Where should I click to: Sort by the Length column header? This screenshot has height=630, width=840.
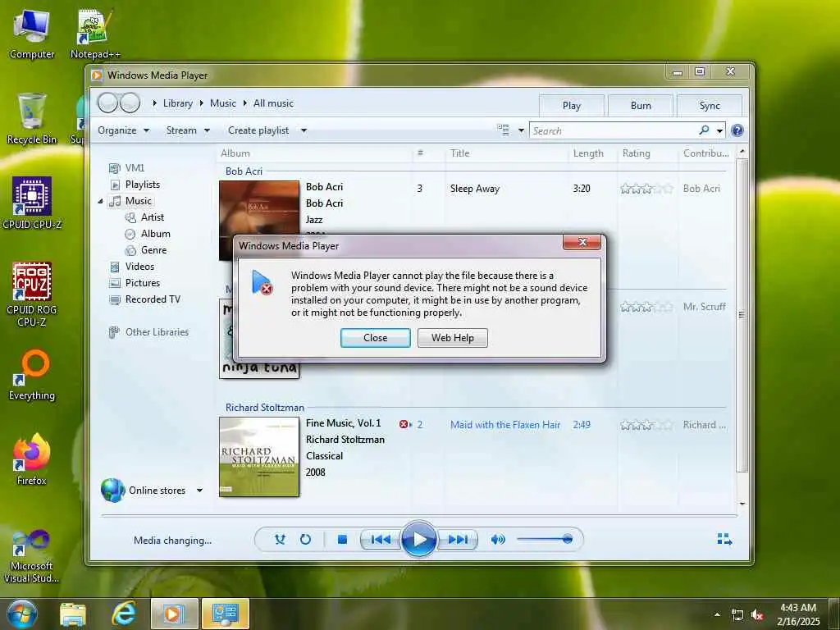[x=588, y=153]
